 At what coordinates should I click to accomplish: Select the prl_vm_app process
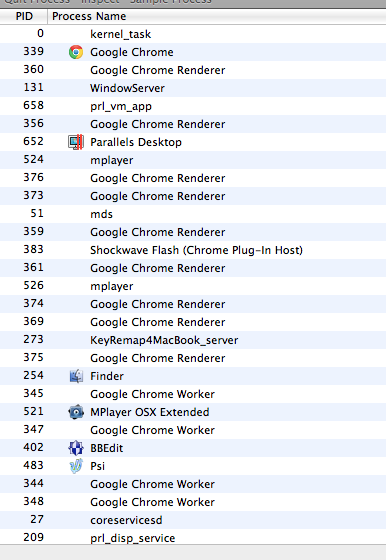pos(193,106)
